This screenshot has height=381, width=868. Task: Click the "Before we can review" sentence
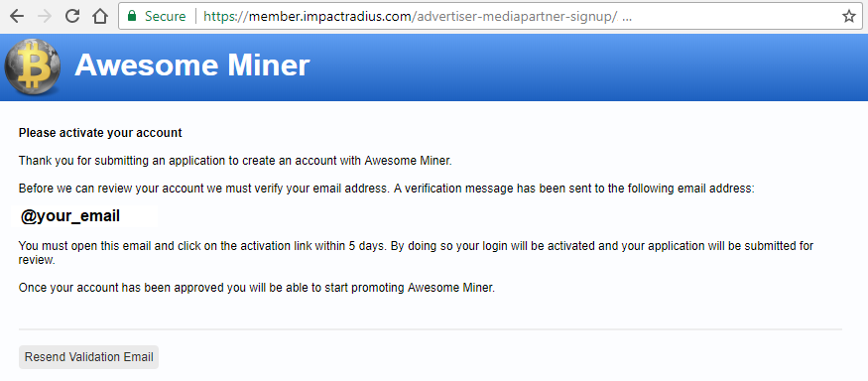pyautogui.click(x=387, y=189)
